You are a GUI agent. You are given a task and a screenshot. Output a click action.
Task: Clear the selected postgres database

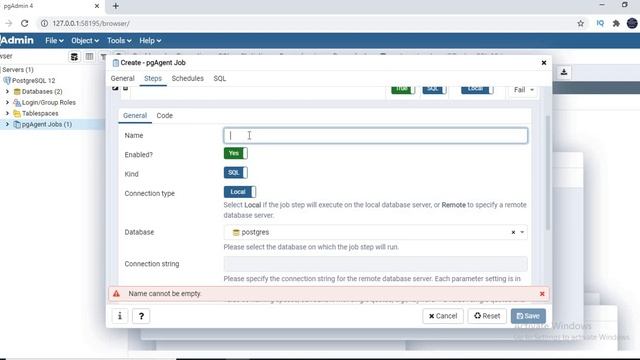[513, 232]
